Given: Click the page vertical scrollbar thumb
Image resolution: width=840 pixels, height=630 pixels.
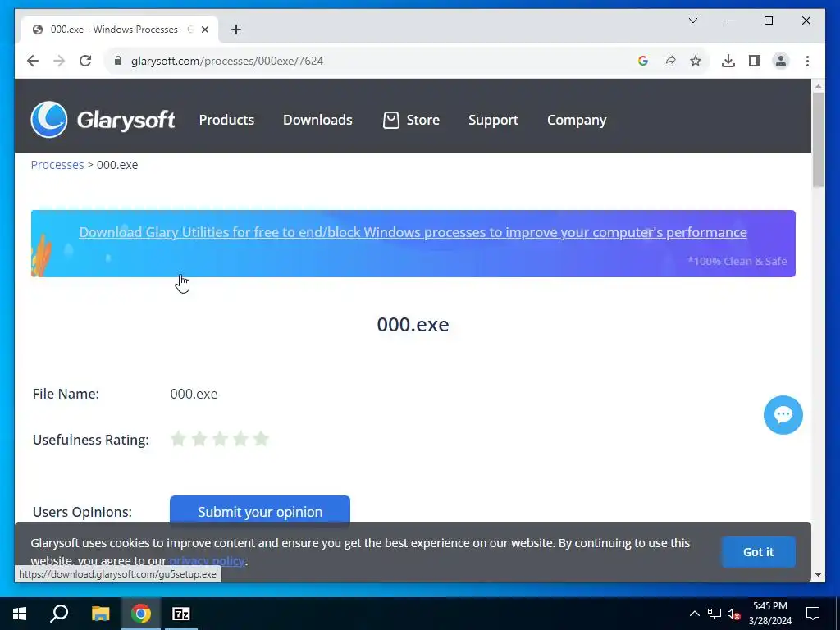Looking at the screenshot, I should coord(818,139).
